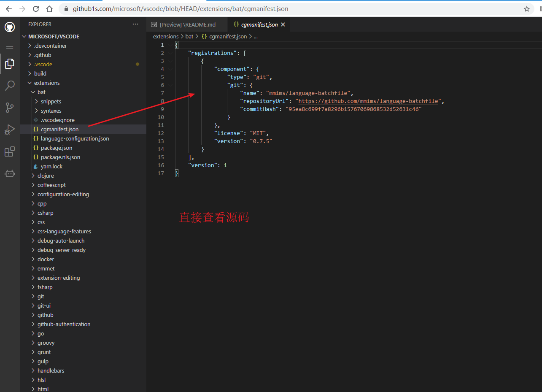Viewport: 542px width, 392px height.
Task: Click the browser back arrow
Action: 9,9
